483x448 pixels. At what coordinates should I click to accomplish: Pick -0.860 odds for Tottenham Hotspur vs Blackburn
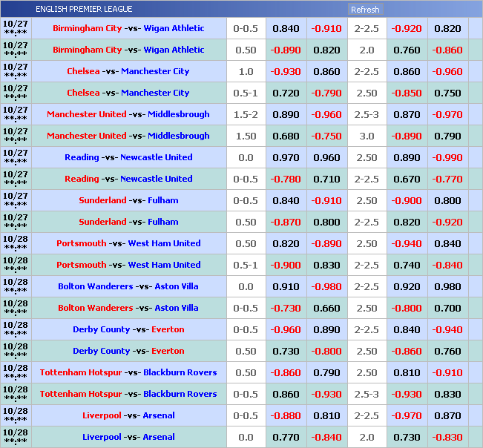click(x=286, y=372)
